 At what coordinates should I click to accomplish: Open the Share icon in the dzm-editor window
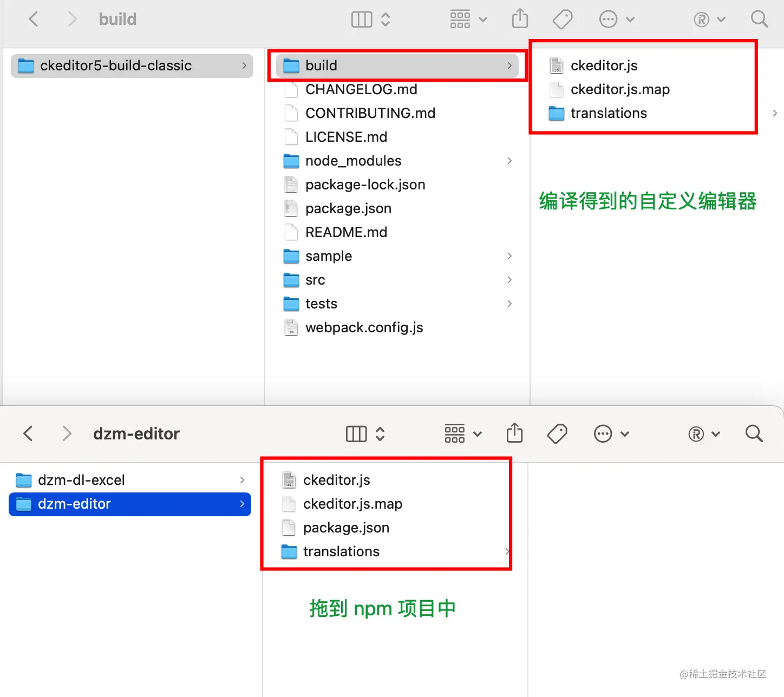click(x=514, y=433)
